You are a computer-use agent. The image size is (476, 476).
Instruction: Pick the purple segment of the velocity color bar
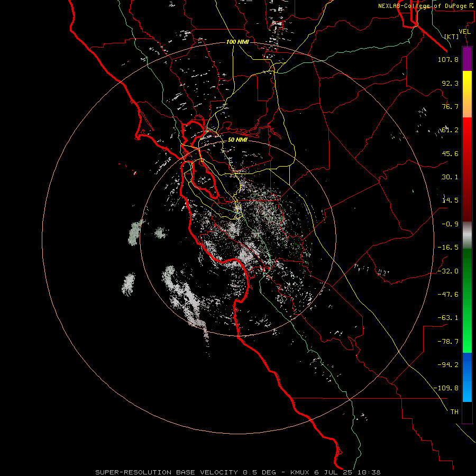point(467,59)
